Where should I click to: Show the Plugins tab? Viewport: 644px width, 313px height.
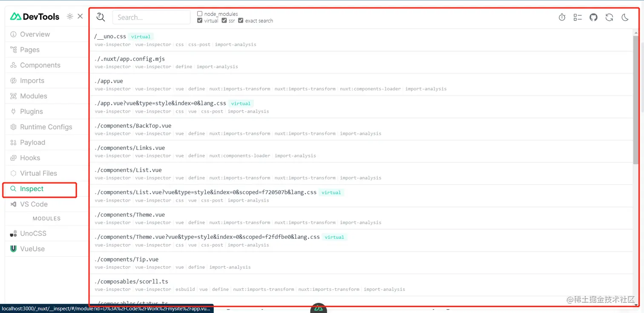[x=46, y=111]
